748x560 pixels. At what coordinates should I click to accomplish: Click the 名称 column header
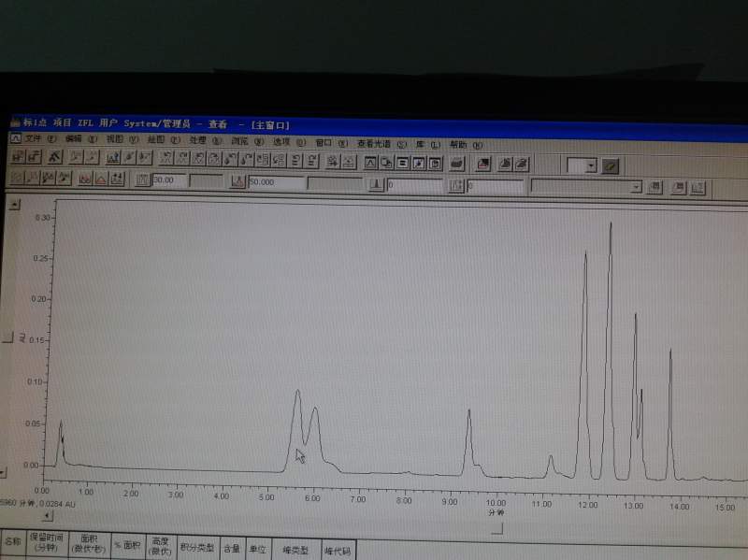[x=12, y=542]
